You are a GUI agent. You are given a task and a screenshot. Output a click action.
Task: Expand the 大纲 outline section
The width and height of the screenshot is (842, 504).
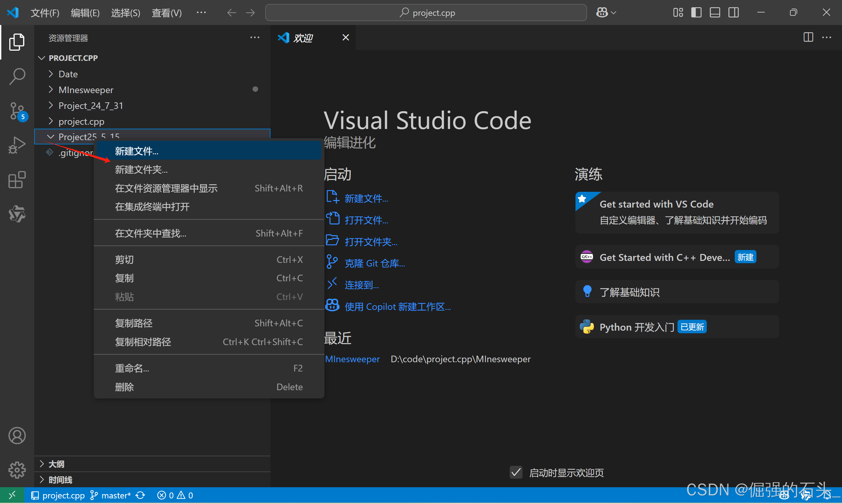point(56,464)
